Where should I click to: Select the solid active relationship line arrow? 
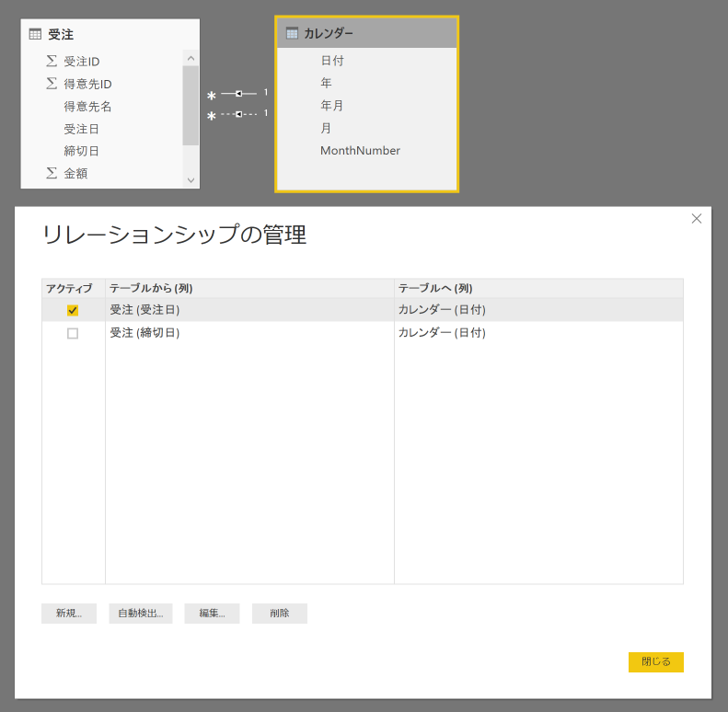point(238,94)
